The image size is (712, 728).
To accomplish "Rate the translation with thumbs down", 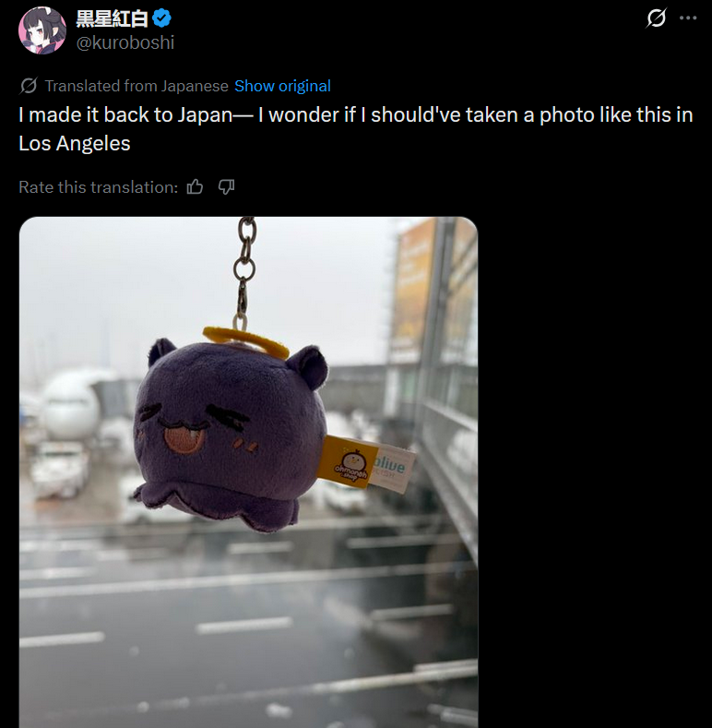I will (227, 186).
